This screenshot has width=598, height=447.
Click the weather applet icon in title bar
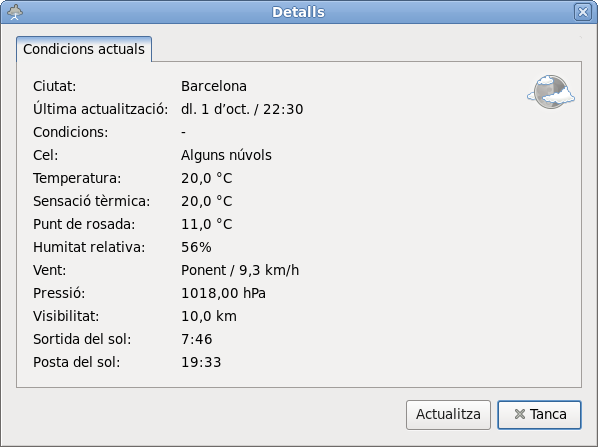pyautogui.click(x=15, y=12)
